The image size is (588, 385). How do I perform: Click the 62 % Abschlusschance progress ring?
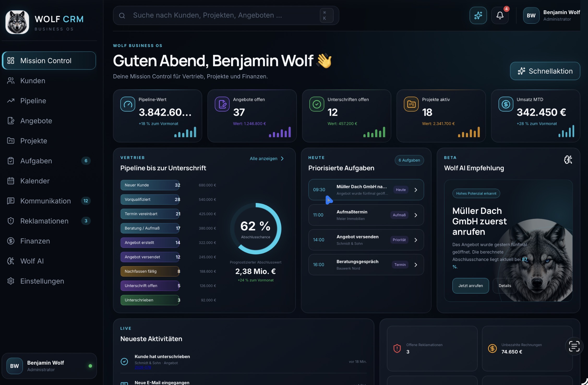pyautogui.click(x=255, y=229)
